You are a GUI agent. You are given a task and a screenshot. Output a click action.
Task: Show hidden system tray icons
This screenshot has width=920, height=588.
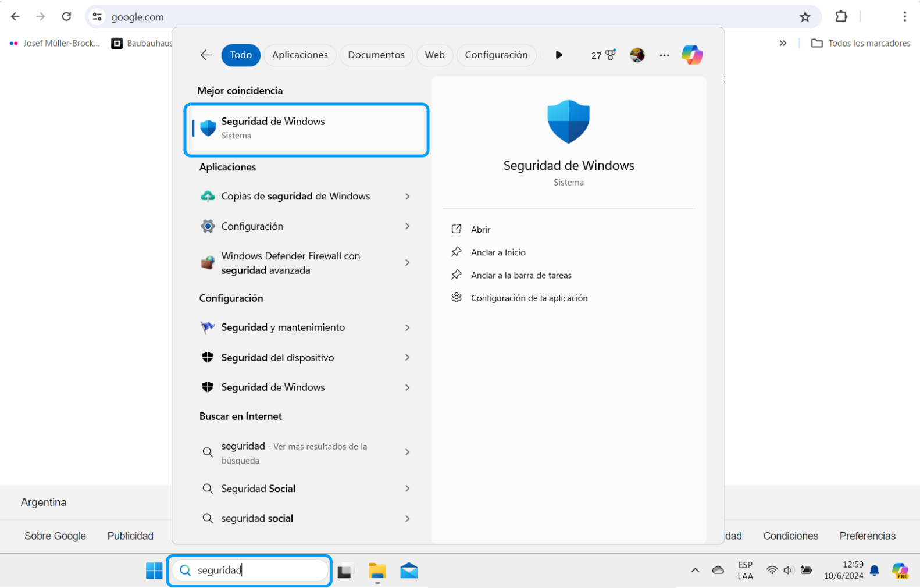pos(695,571)
